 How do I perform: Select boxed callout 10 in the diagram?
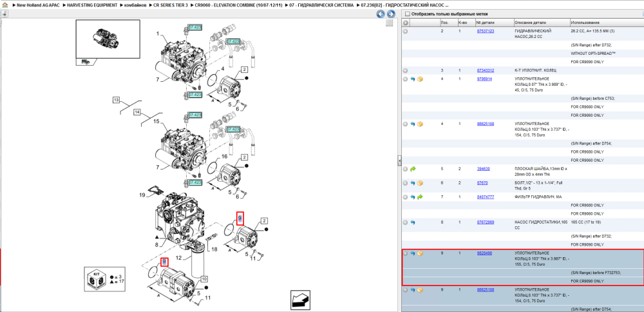204,279
